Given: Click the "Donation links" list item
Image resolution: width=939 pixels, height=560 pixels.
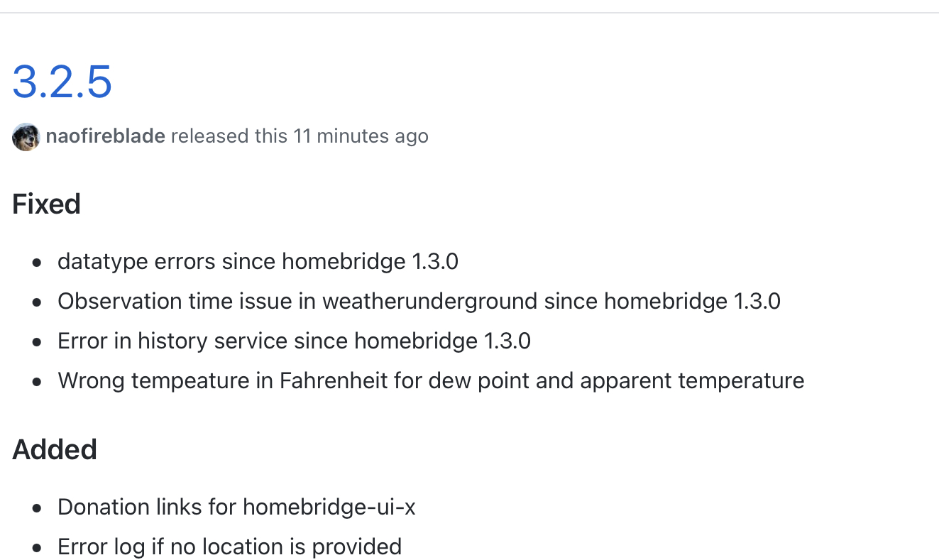Looking at the screenshot, I should 236,507.
